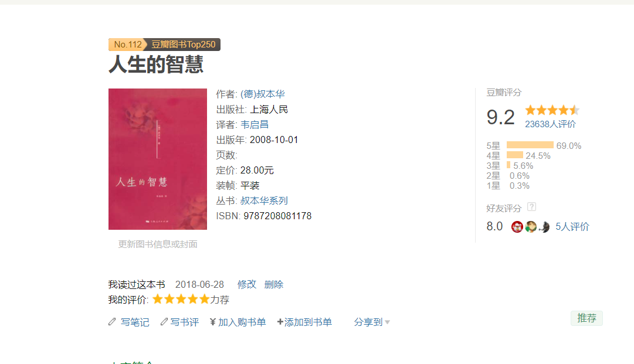The width and height of the screenshot is (634, 364).
Task: Click the publication date 2008-10-01
Action: [x=274, y=140]
